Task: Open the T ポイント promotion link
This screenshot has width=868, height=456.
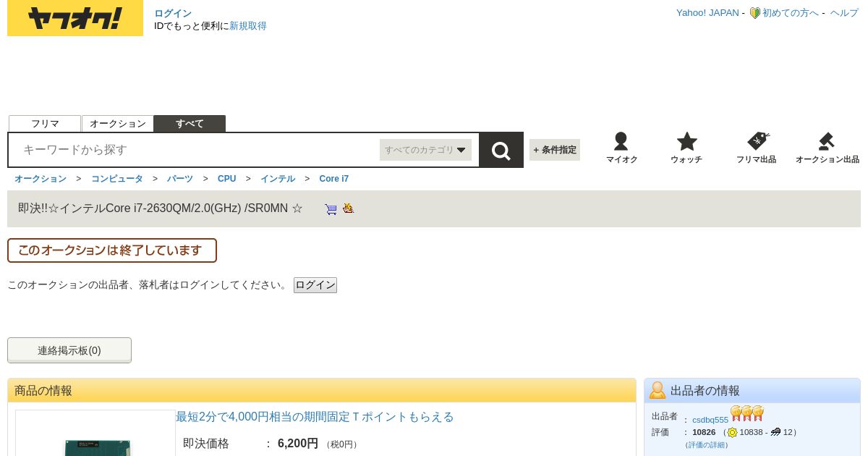Action: [315, 417]
